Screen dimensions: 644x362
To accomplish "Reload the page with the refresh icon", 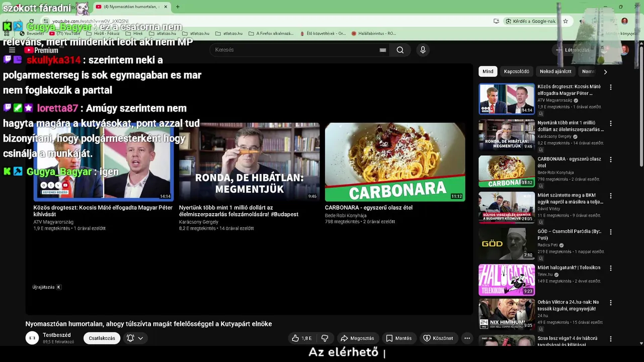I will coord(31,21).
